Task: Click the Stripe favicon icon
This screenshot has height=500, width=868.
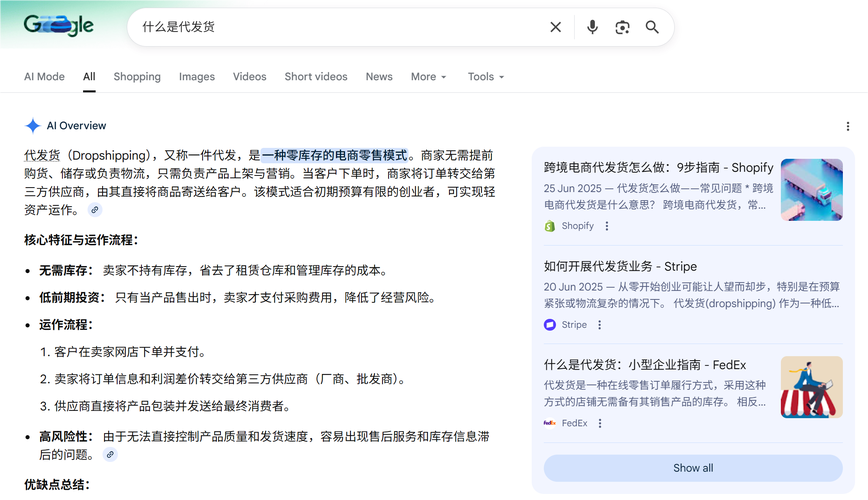Action: (x=550, y=324)
